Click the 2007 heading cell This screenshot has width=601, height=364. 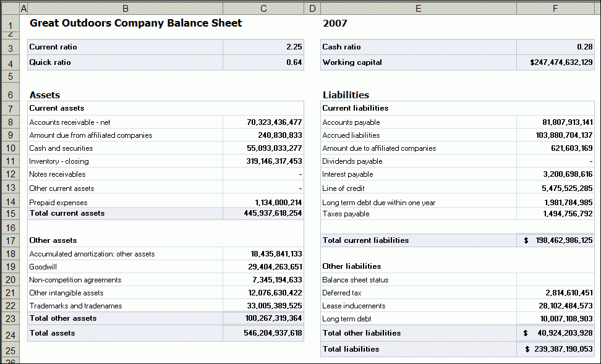(371, 22)
